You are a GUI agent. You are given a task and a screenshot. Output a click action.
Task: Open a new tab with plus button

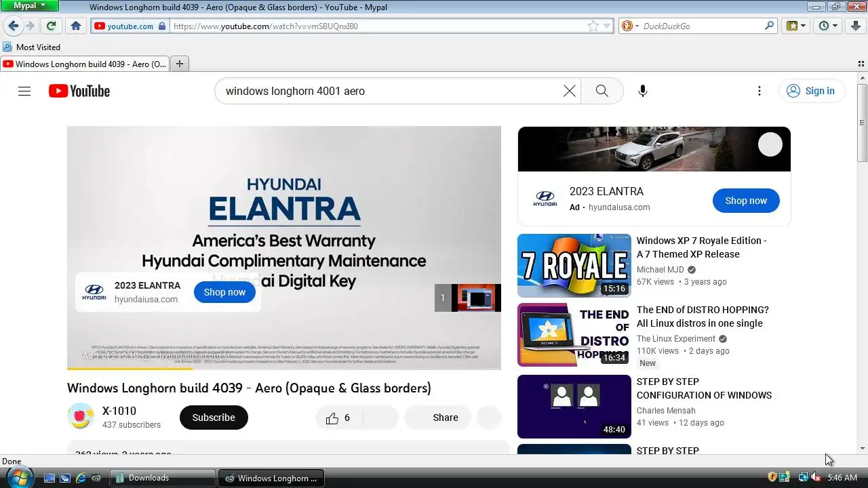tap(180, 64)
